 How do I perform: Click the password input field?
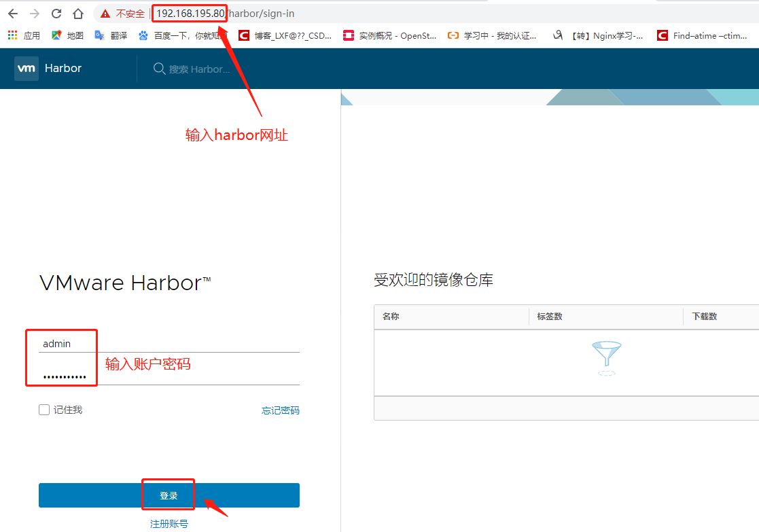pyautogui.click(x=169, y=376)
